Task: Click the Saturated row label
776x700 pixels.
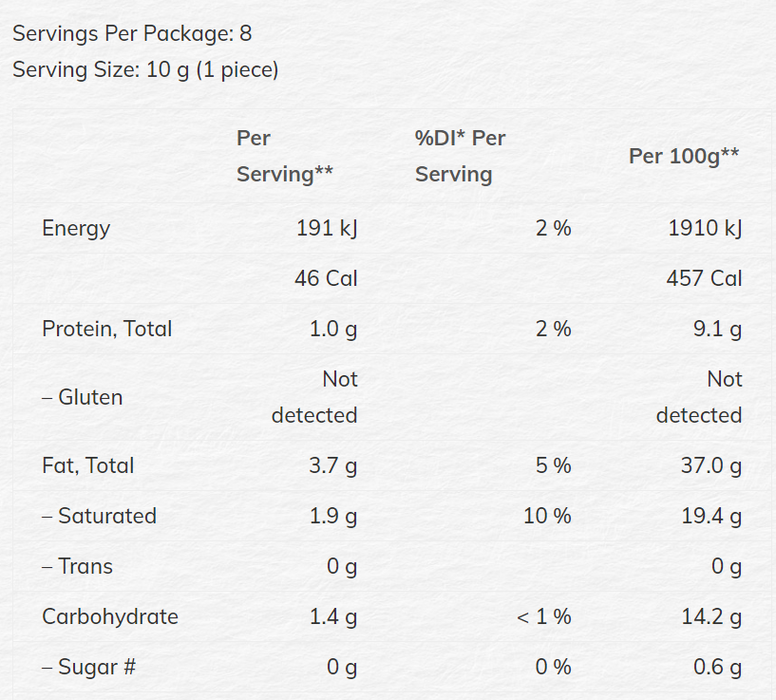Action: pyautogui.click(x=99, y=516)
